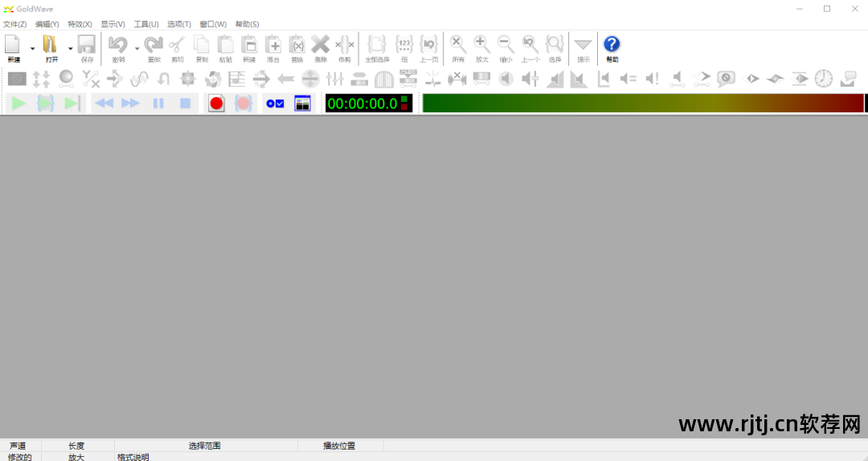Open the blue 帮助 help icon
The image size is (868, 461).
tap(612, 44)
